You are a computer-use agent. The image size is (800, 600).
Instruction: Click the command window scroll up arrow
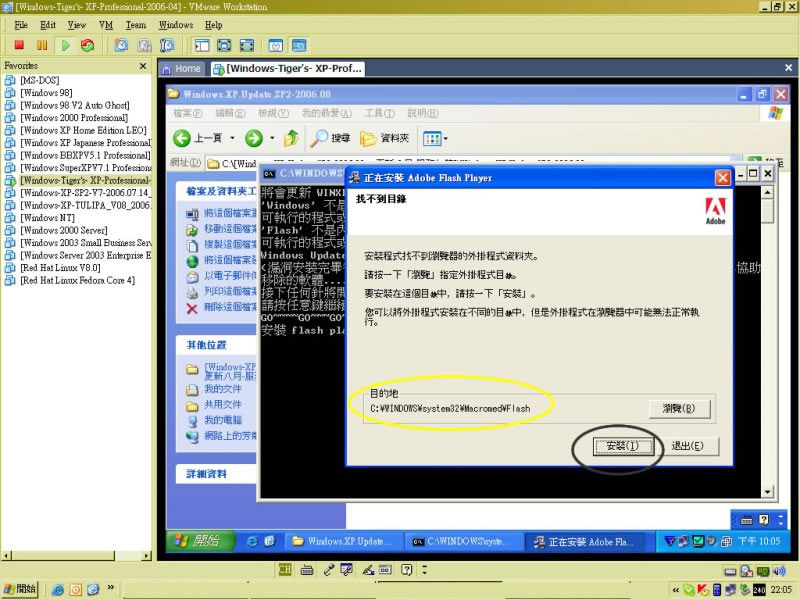767,192
